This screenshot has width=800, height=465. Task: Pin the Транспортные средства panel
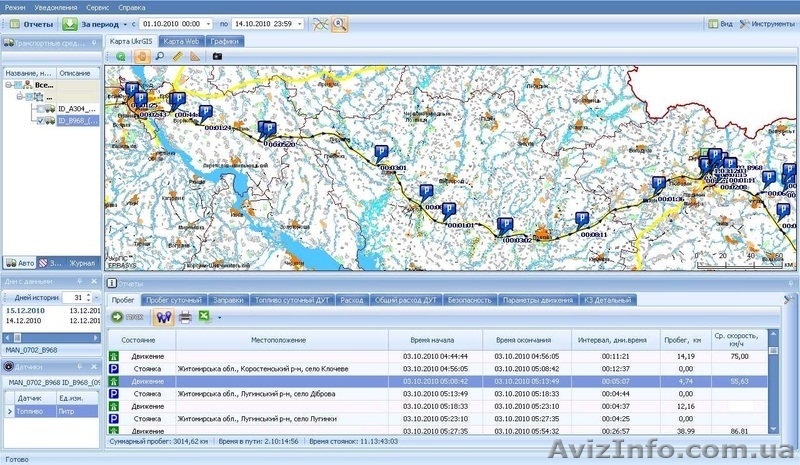click(94, 43)
